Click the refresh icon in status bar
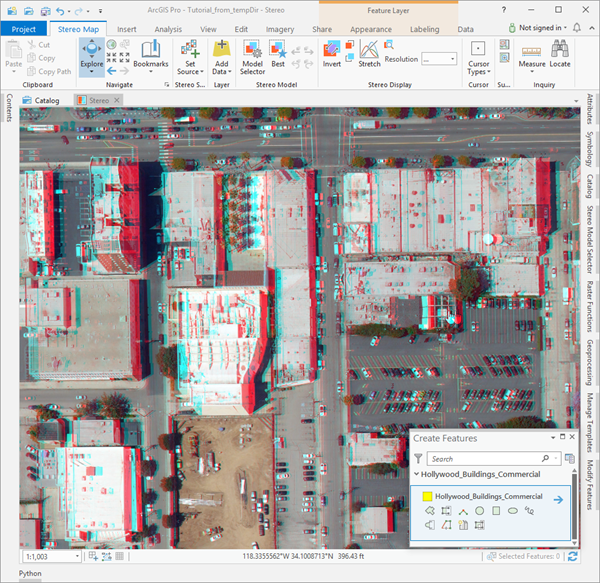600x583 pixels. point(572,557)
